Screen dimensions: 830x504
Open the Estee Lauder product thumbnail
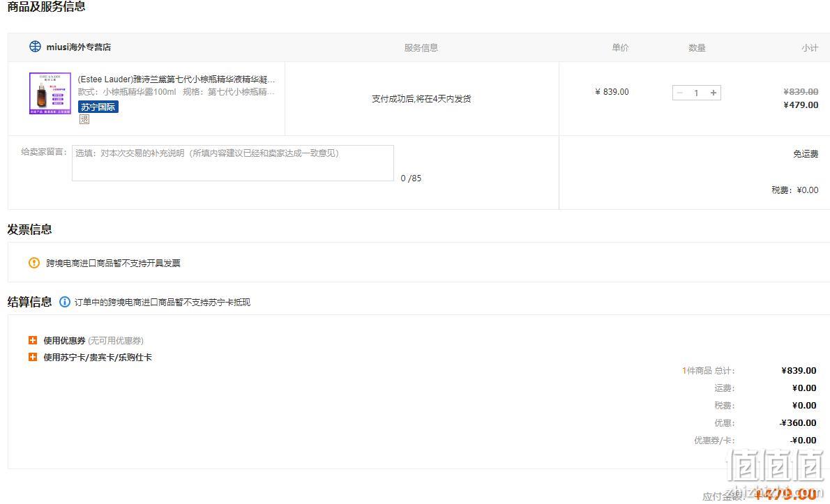(50, 93)
